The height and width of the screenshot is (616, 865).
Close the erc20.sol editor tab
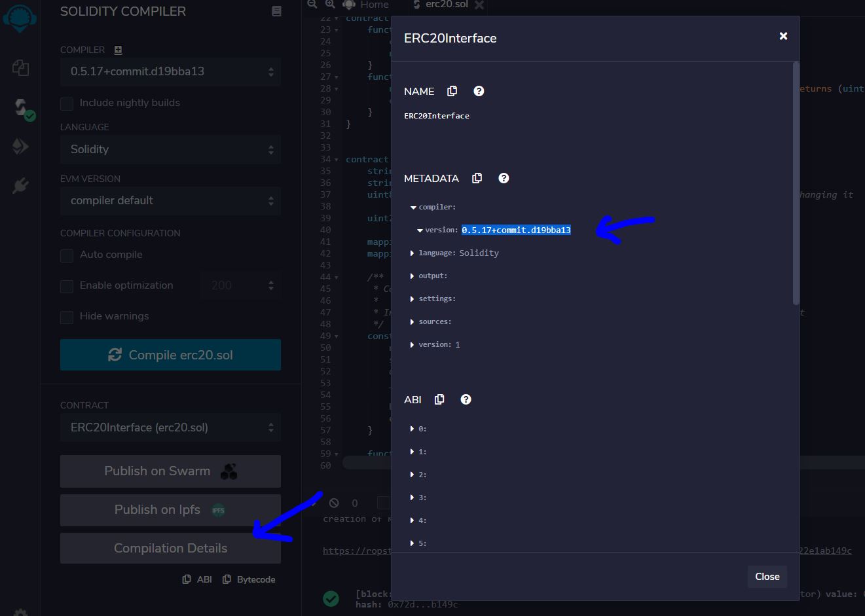(479, 5)
